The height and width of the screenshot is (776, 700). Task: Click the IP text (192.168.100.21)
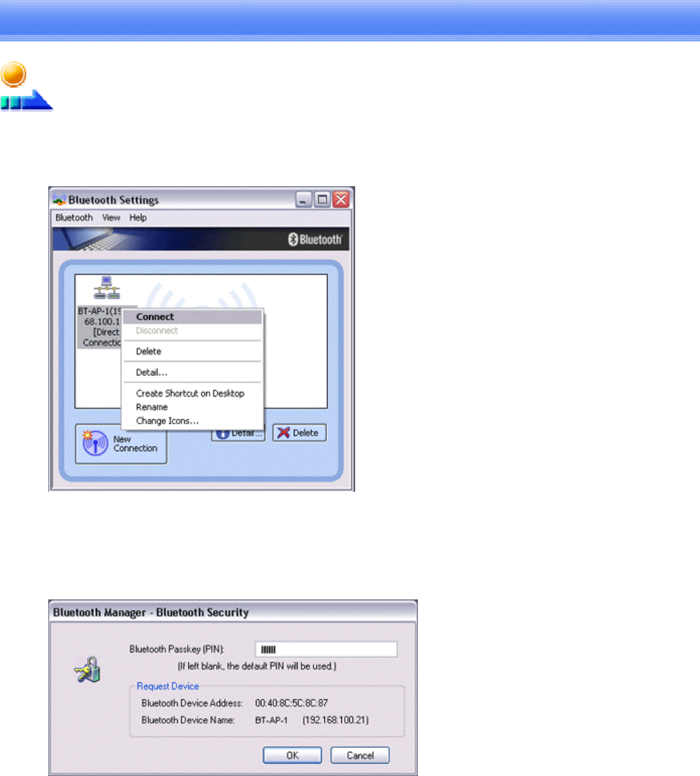[x=335, y=720]
